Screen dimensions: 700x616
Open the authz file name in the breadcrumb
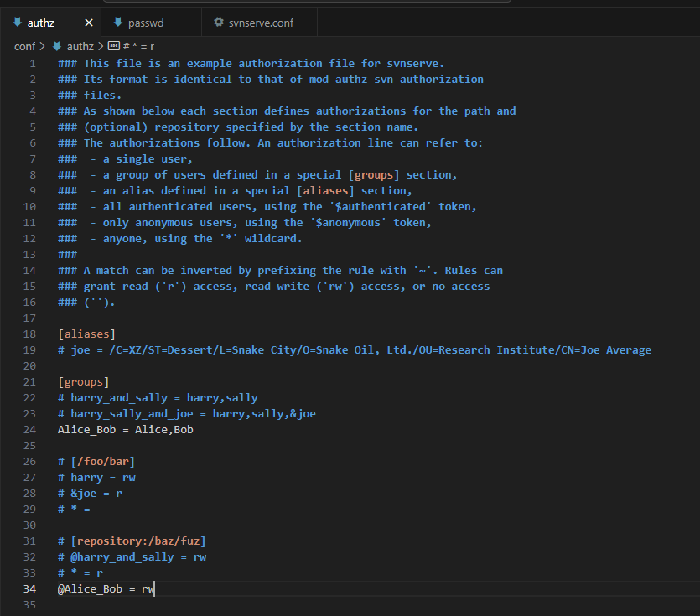80,46
